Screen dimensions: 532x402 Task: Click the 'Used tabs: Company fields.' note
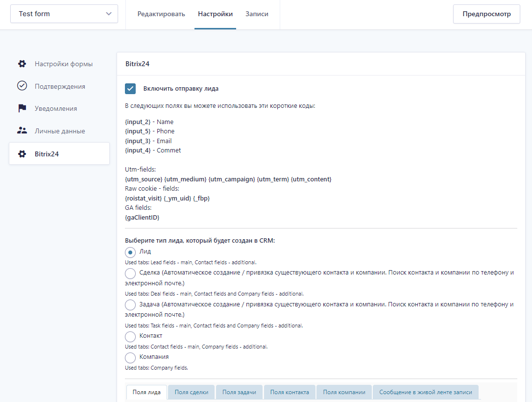(x=156, y=368)
